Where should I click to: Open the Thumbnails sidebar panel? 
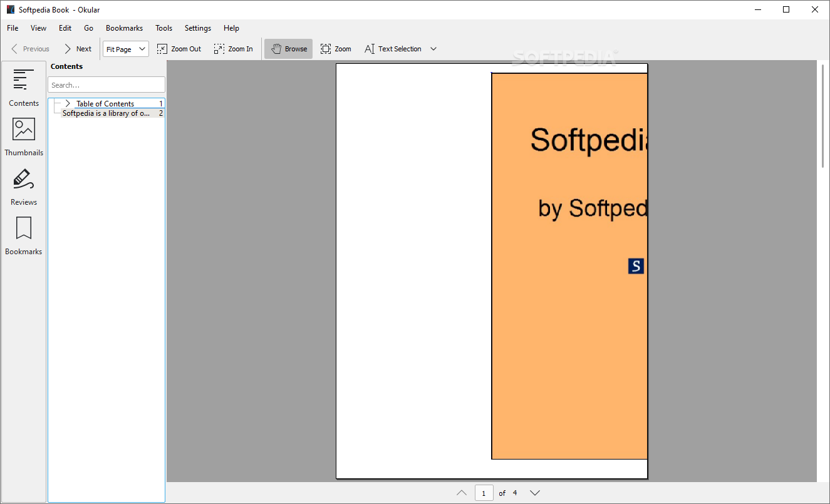click(24, 136)
